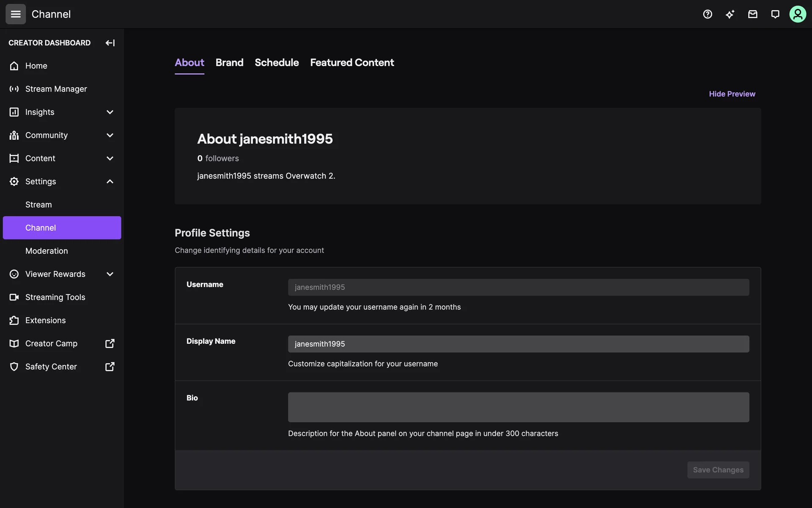
Task: Open the whispers chat bubble icon
Action: coord(775,14)
